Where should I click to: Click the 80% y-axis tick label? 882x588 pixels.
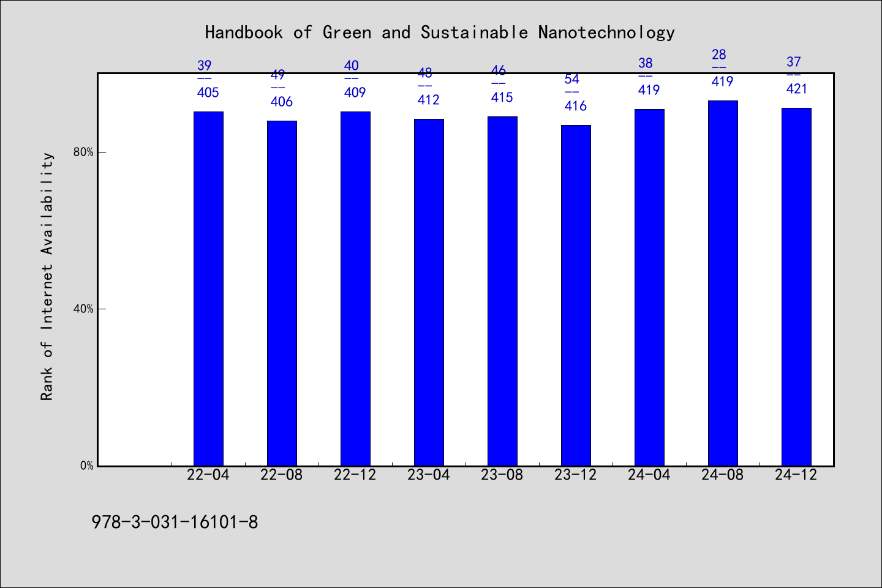click(83, 153)
